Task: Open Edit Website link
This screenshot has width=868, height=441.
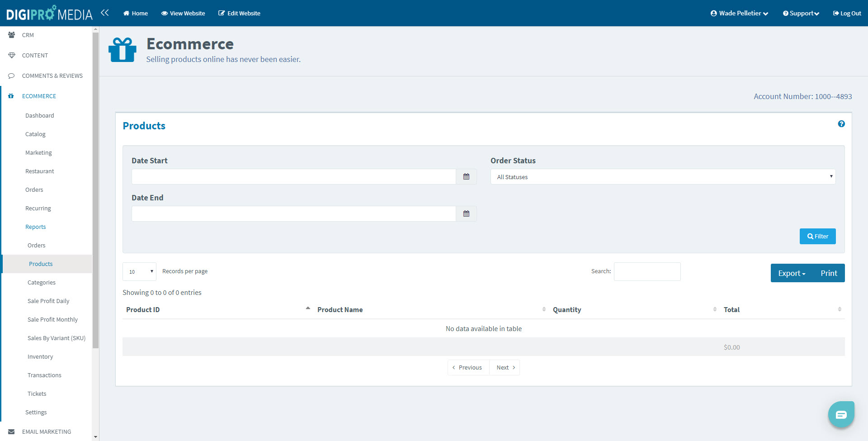Action: (239, 13)
